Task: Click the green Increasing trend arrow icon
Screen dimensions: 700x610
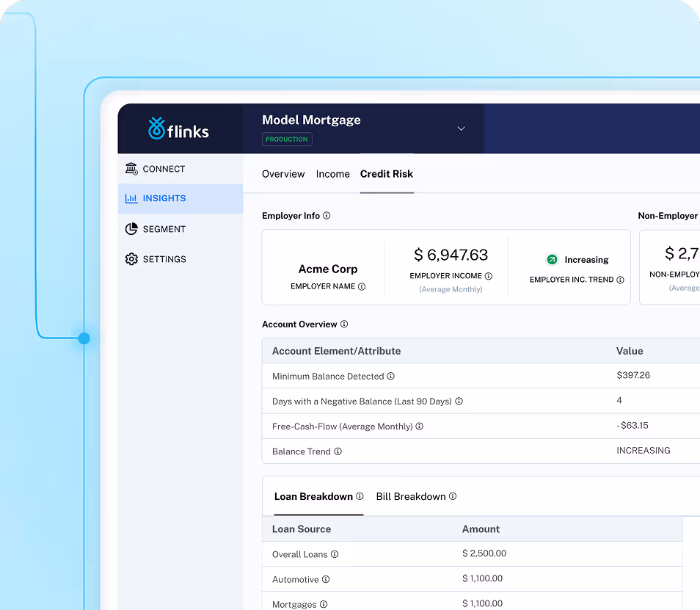Action: click(x=553, y=259)
